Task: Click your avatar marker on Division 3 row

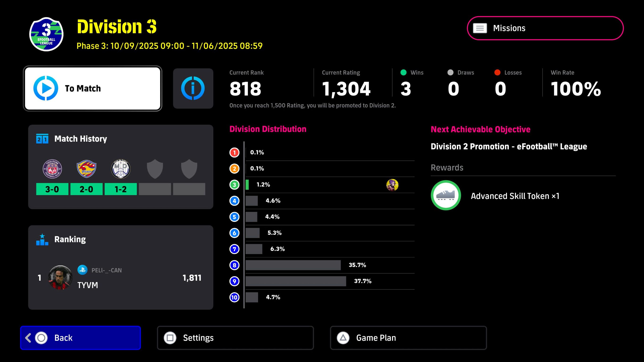Action: (392, 185)
